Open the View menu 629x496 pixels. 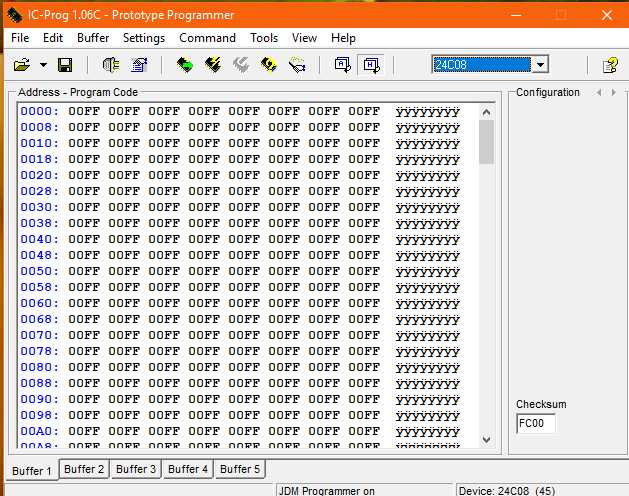click(304, 38)
